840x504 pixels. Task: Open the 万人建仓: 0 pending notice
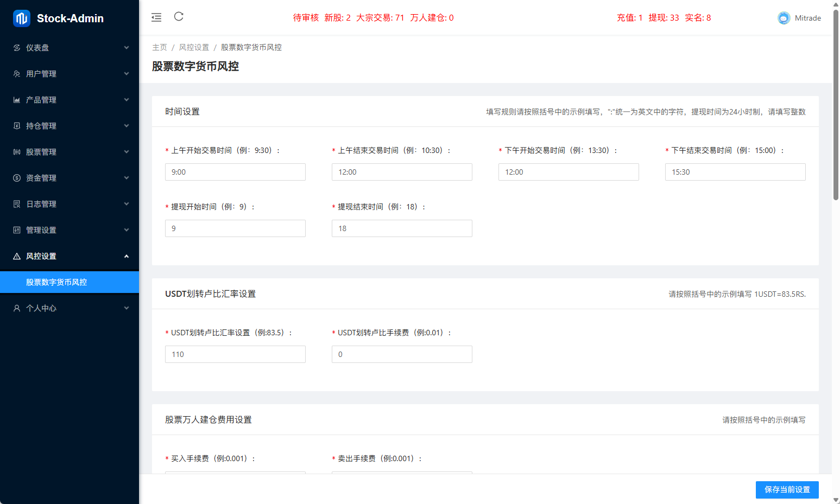coord(432,17)
